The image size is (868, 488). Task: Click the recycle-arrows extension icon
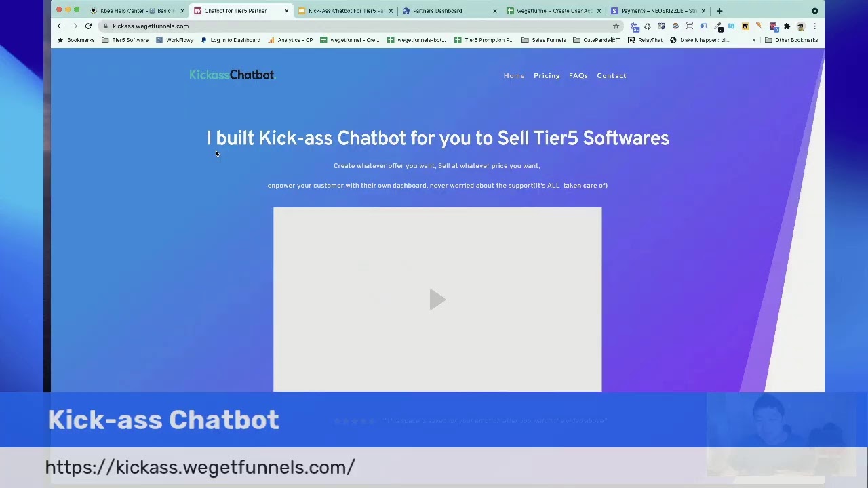(648, 26)
